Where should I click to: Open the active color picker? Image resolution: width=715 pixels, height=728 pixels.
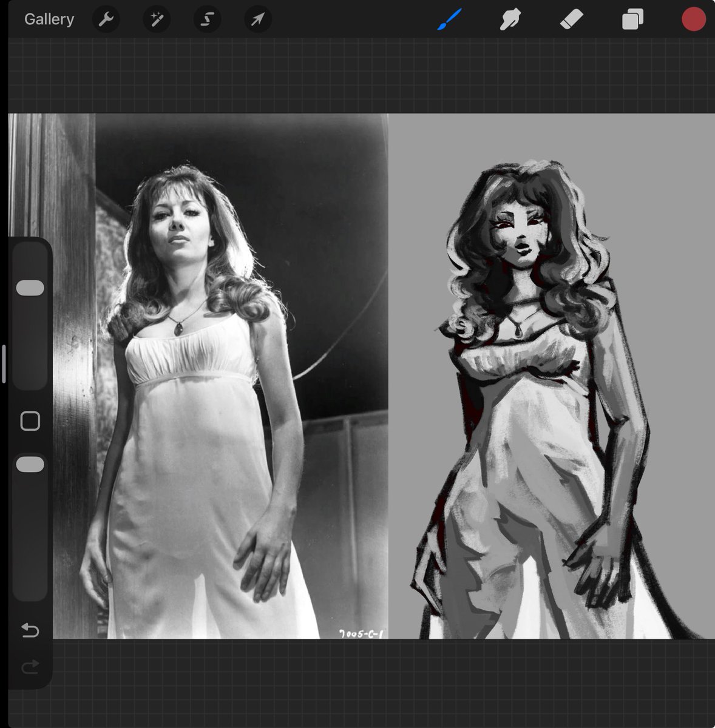click(693, 19)
